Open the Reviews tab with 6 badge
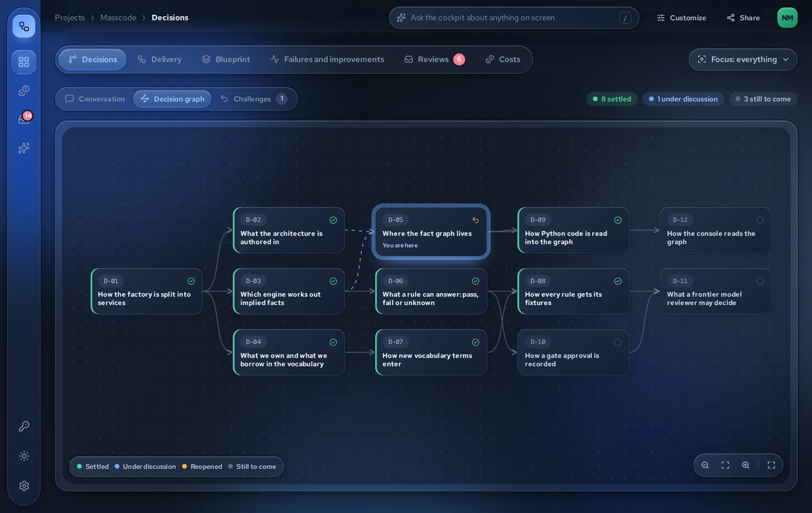 pyautogui.click(x=434, y=60)
